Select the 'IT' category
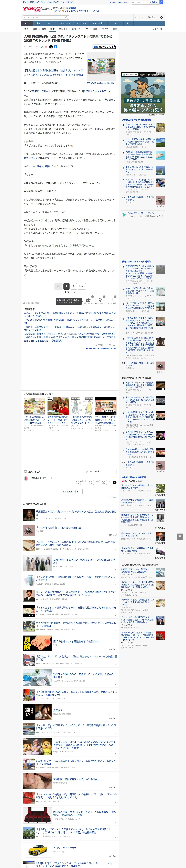This screenshot has height=868, width=186. pos(86,29)
